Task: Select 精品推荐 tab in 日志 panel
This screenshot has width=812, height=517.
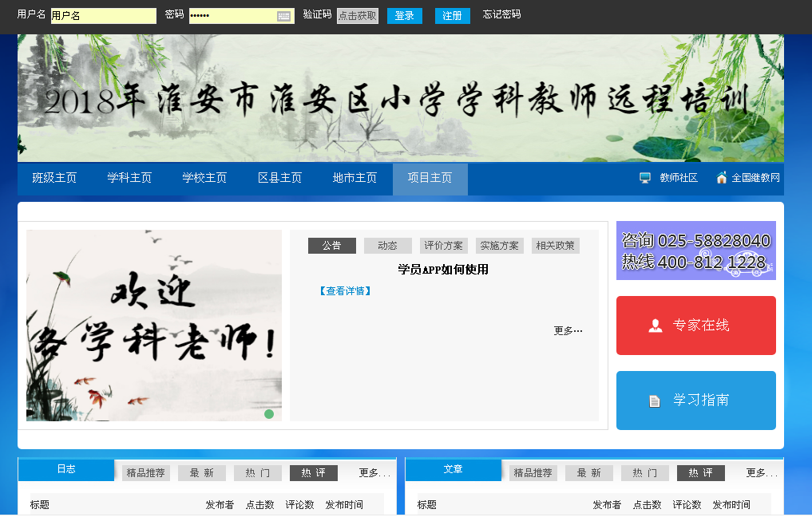Action: 145,473
